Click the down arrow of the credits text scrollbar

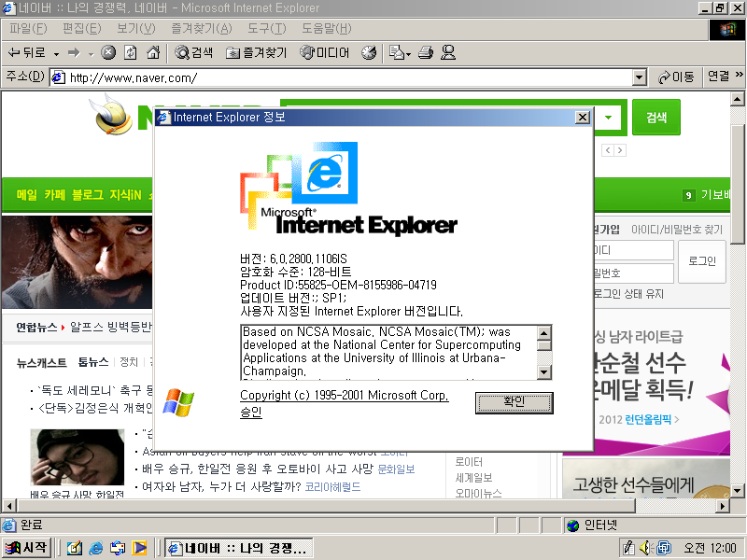pyautogui.click(x=544, y=371)
